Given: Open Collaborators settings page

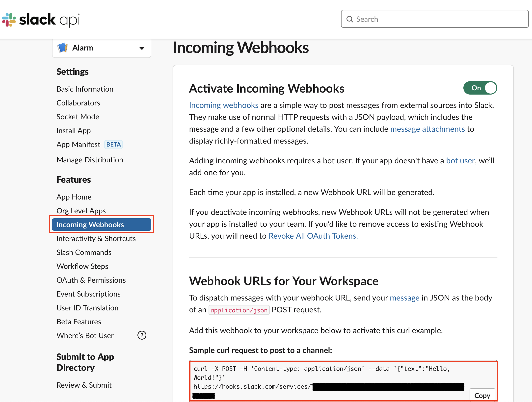Looking at the screenshot, I should [78, 103].
